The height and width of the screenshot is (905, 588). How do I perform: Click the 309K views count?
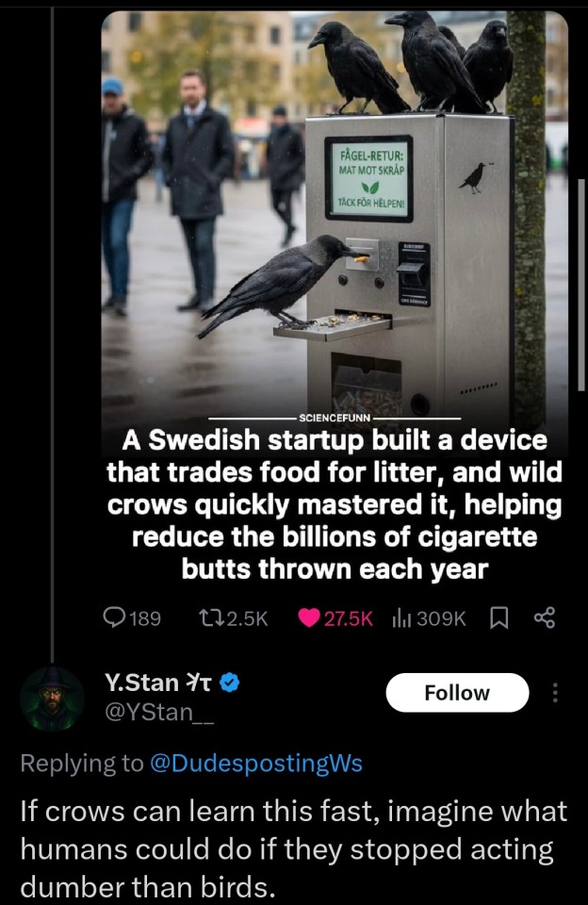[x=441, y=618]
